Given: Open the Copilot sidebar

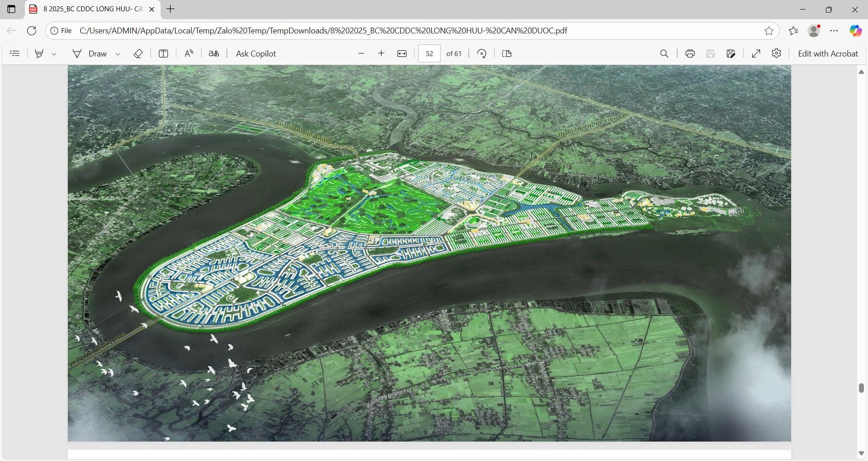Looking at the screenshot, I should pos(855,31).
